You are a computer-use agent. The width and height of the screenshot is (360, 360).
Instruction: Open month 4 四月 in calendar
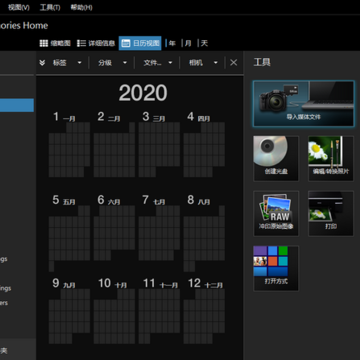(x=204, y=144)
